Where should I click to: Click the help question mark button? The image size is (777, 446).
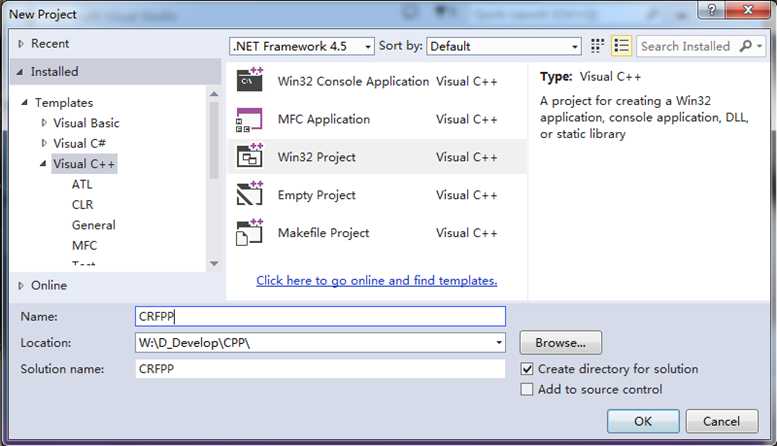tap(712, 9)
